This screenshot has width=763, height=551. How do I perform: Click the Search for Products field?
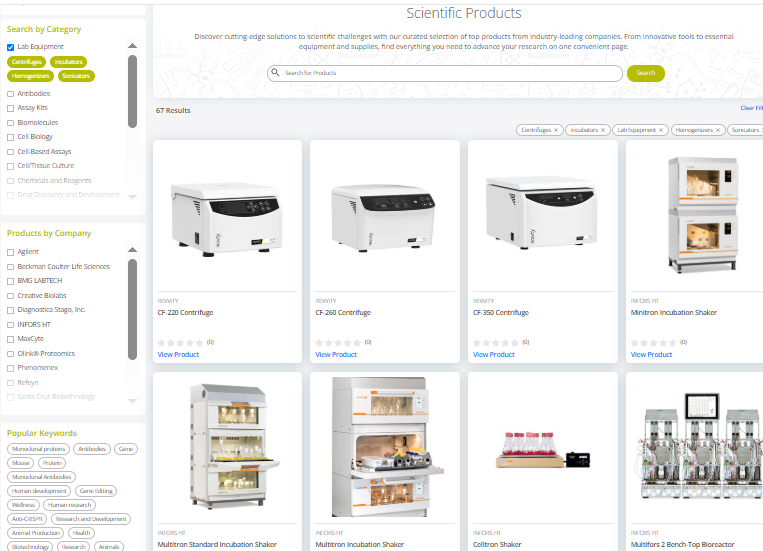tap(445, 73)
